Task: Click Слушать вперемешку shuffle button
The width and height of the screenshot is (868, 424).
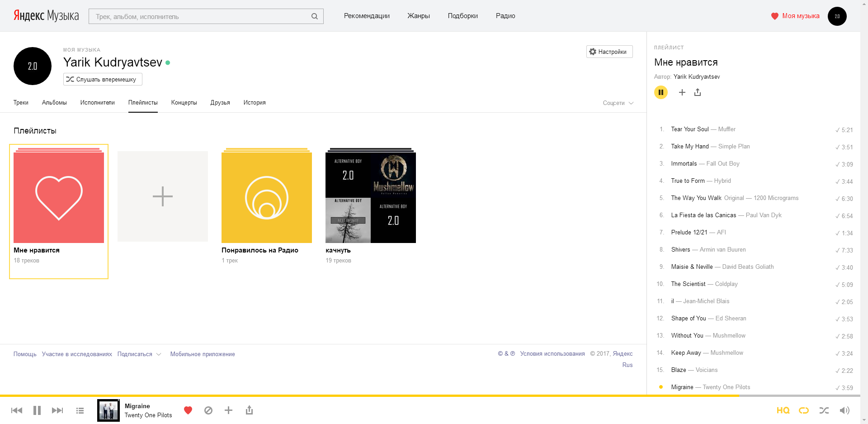Action: [x=103, y=79]
